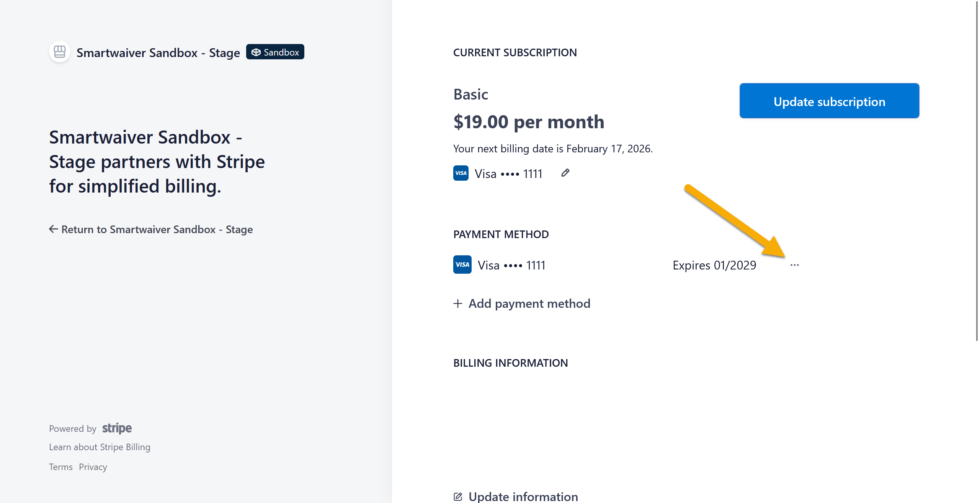Click the Visa logo under Current Subscription
Image resolution: width=980 pixels, height=503 pixels.
click(461, 173)
